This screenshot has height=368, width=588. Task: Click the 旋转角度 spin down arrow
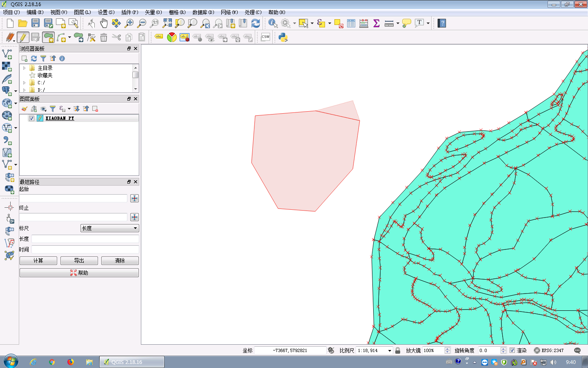503,352
